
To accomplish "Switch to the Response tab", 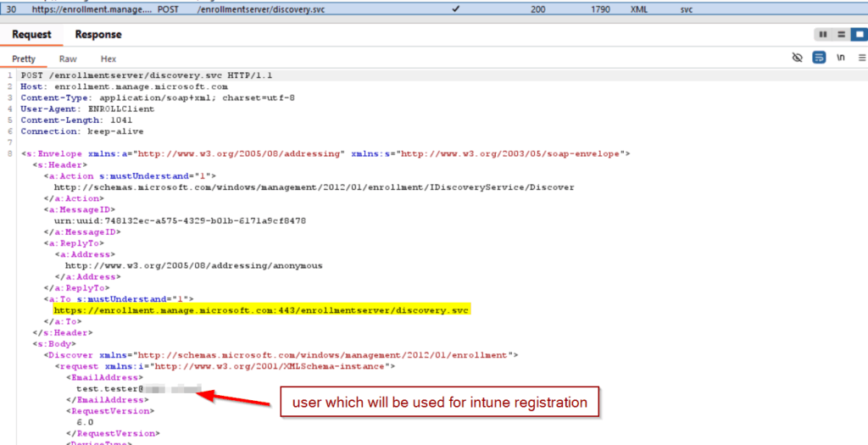I will (98, 35).
